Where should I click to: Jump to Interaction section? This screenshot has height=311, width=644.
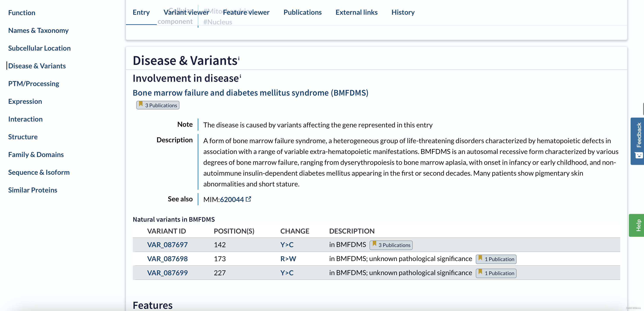tap(25, 119)
